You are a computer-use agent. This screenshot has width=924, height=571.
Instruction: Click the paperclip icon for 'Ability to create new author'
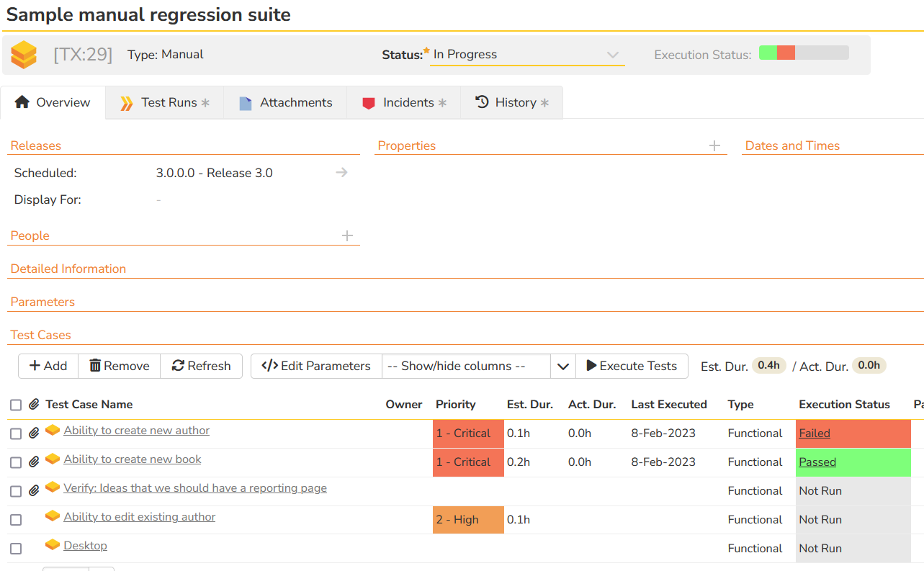click(x=34, y=433)
